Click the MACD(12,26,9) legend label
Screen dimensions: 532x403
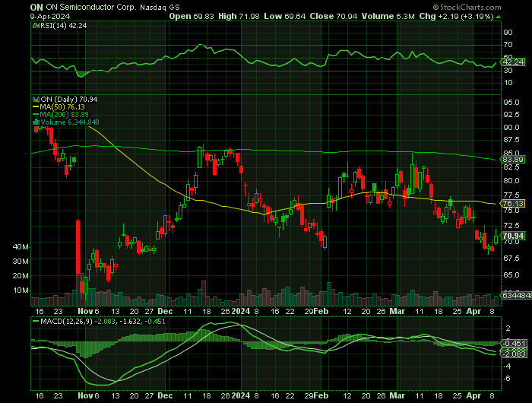pyautogui.click(x=66, y=321)
